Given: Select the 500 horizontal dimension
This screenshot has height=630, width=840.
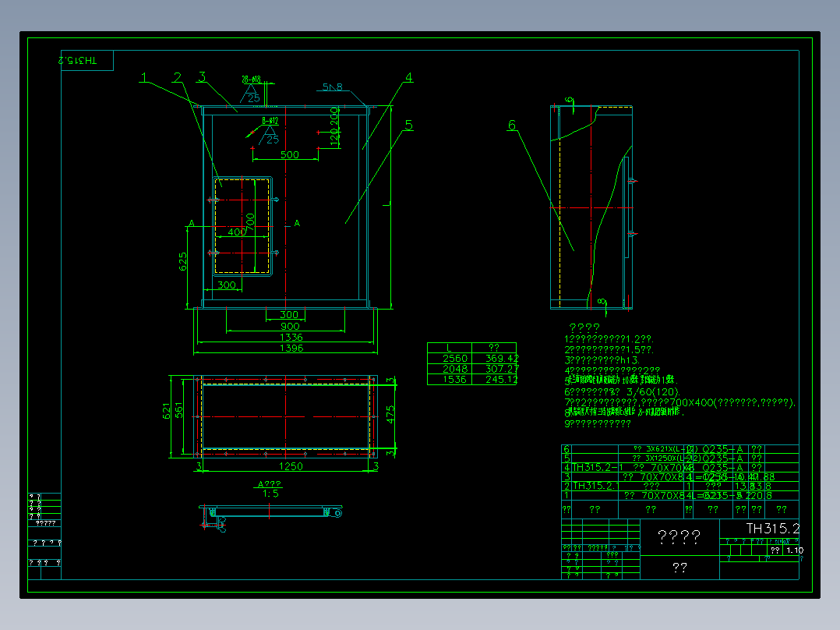Looking at the screenshot, I should click(290, 154).
